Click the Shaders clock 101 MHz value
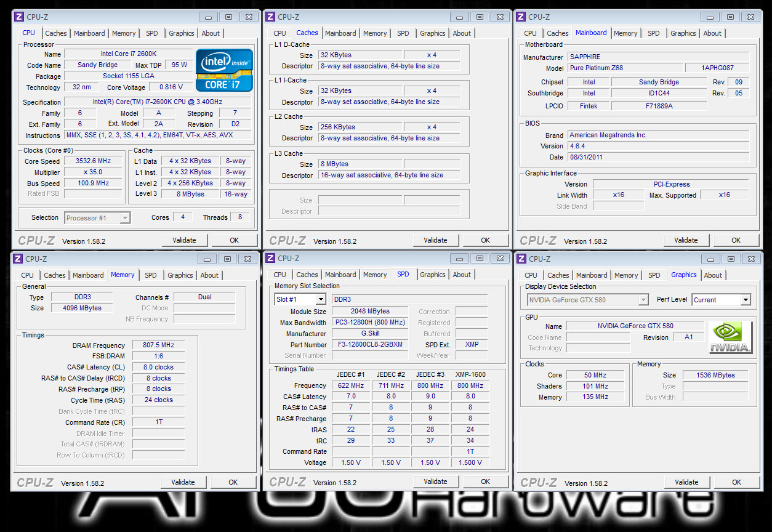 point(595,387)
